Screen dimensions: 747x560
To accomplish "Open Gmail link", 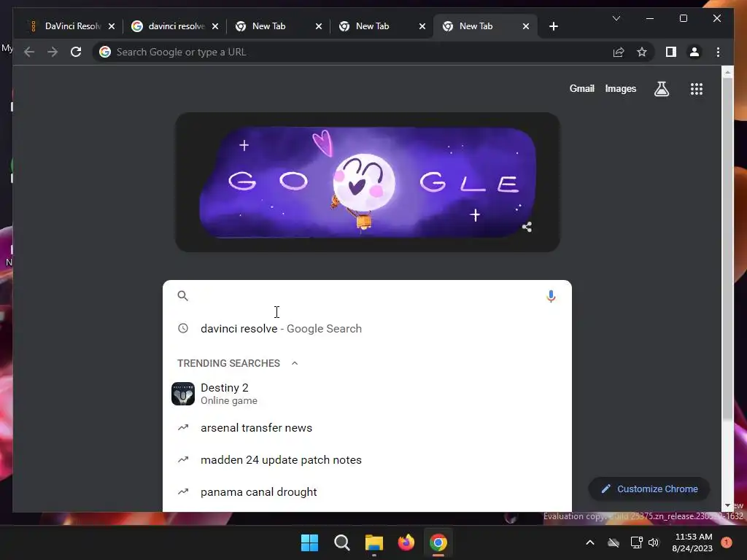I will point(581,88).
